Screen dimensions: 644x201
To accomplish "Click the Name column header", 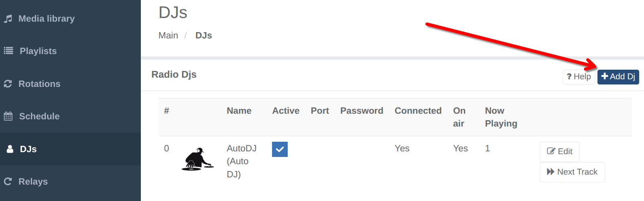I will [239, 111].
